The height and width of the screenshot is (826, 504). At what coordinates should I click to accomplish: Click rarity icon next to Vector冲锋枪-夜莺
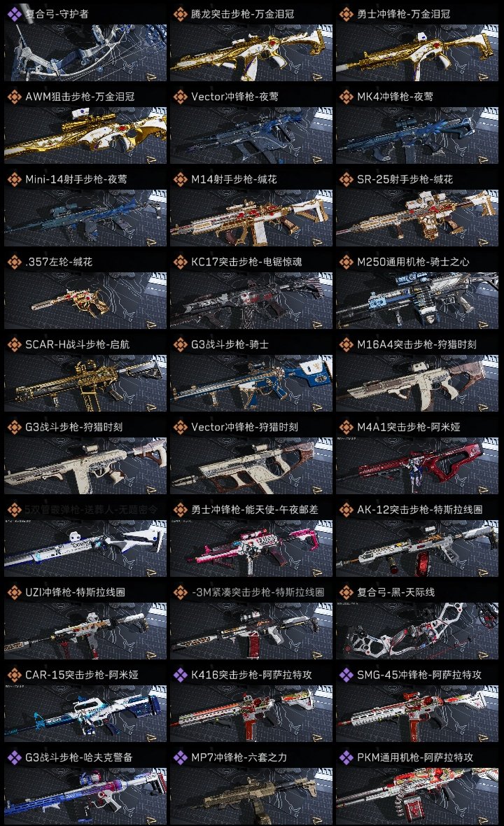tap(180, 97)
